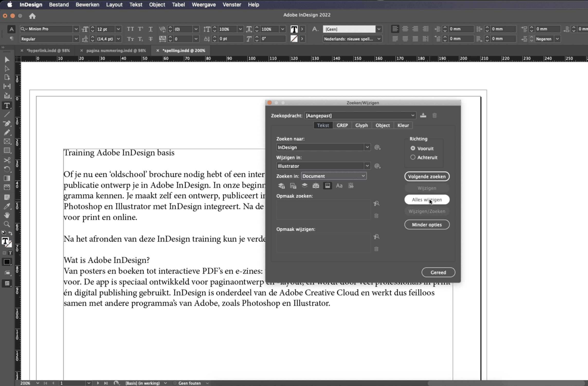Select the Vooruit direction radio button
588x386 pixels.
point(413,148)
